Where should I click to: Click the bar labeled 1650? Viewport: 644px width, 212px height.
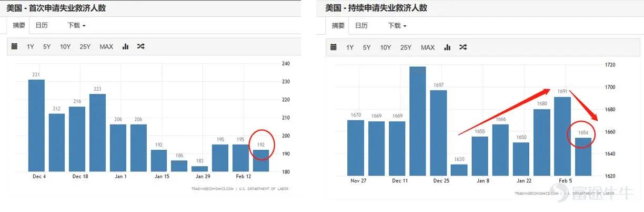(x=521, y=159)
